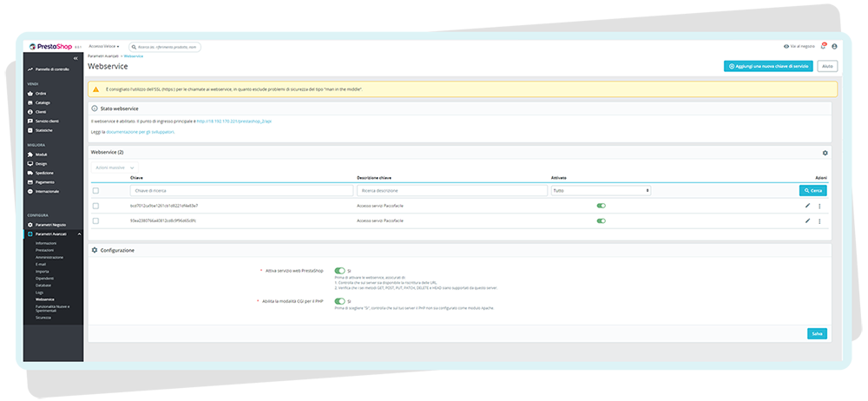Click the Vai al negozio eye link
This screenshot has height=401, width=868.
[x=799, y=47]
